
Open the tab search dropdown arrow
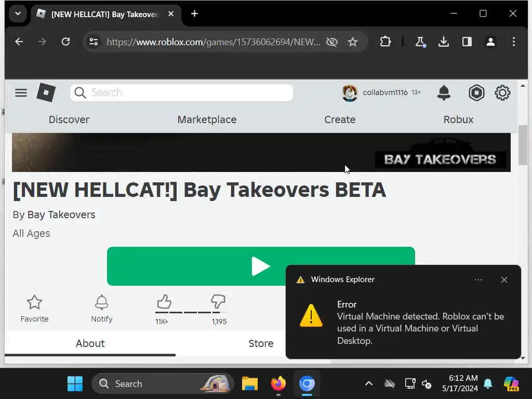(18, 14)
